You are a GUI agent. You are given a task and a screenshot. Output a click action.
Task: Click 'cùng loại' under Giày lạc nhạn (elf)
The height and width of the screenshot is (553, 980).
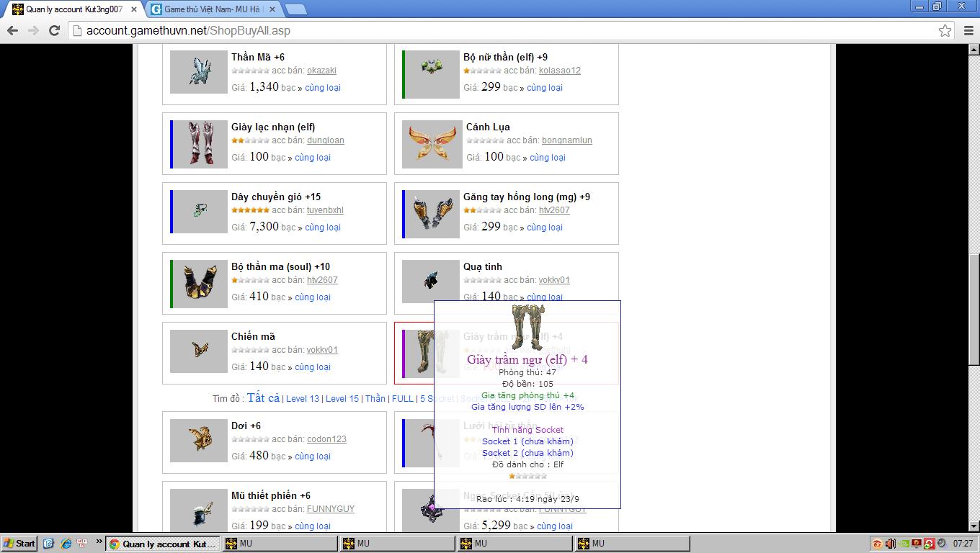coord(313,158)
